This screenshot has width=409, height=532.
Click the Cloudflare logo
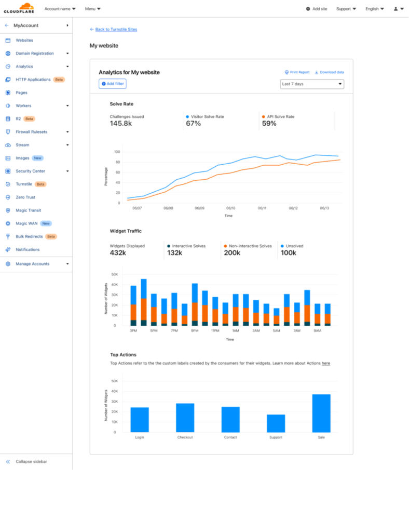19,8
